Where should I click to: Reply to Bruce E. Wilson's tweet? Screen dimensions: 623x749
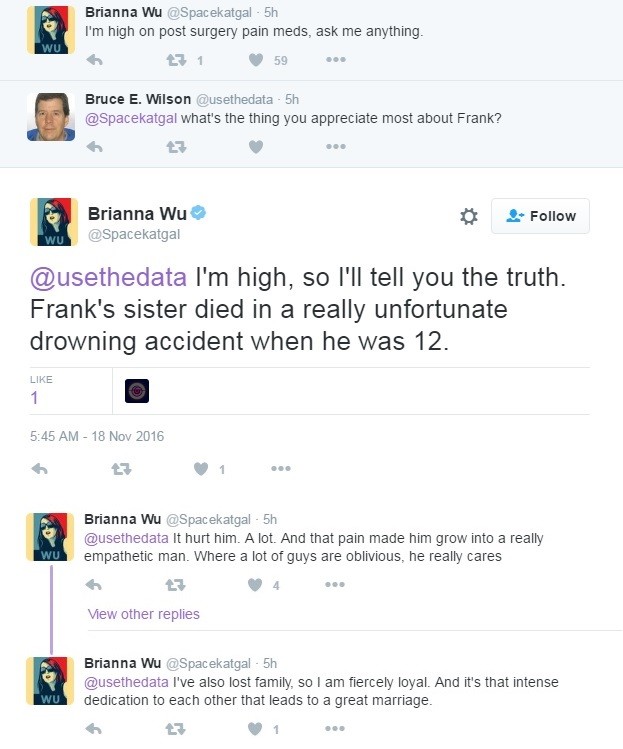(x=95, y=147)
